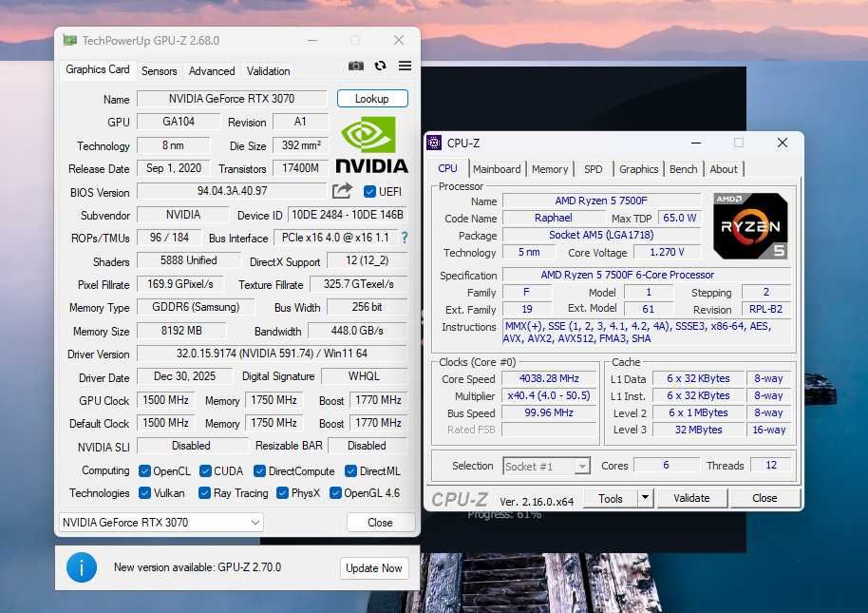Click the Driver Version field in GPU-Z

(x=272, y=354)
